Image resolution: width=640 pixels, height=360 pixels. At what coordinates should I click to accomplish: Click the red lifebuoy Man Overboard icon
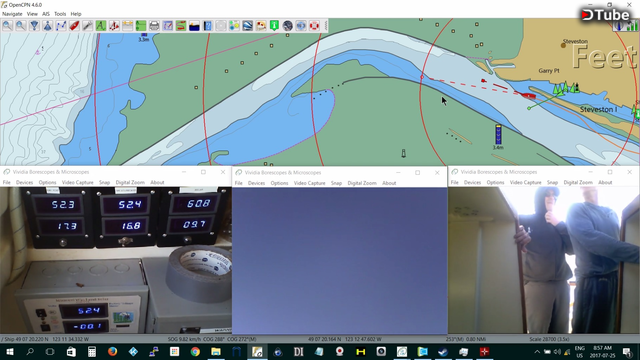tap(314, 26)
